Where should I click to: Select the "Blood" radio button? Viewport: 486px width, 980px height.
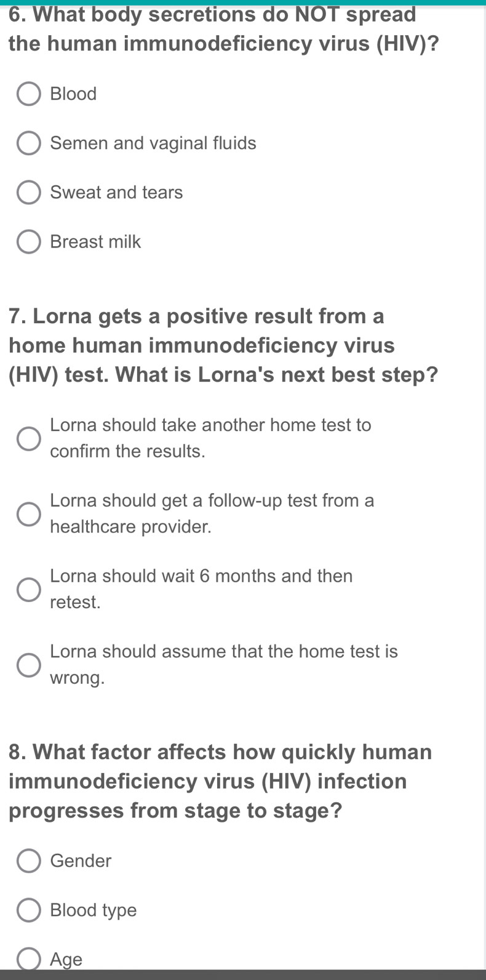coord(28,94)
